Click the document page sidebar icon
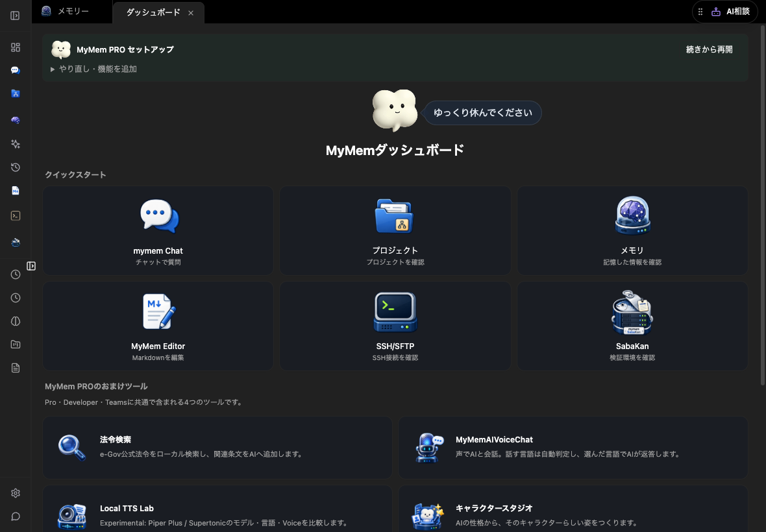The image size is (766, 532). 16,368
